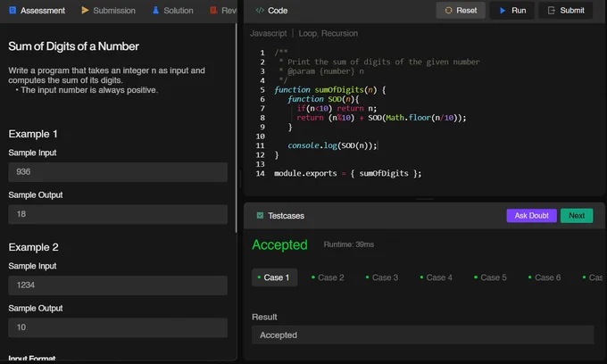Click code line 14 module.exports statement

point(347,173)
